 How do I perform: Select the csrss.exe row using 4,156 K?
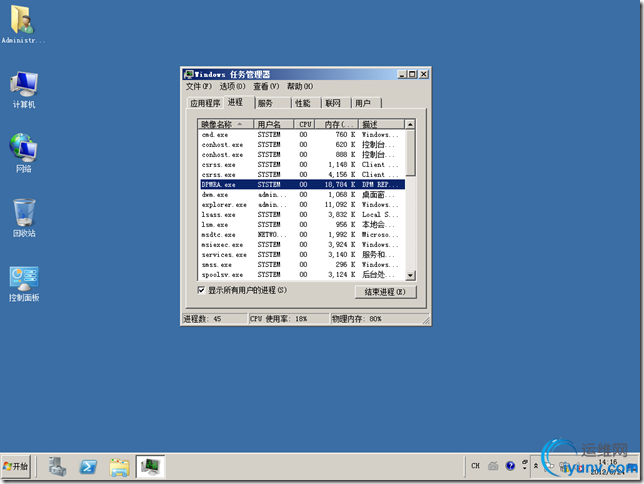point(302,175)
